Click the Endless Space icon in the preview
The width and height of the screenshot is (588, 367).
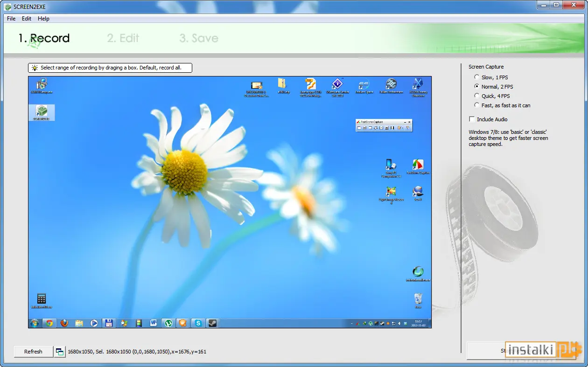click(x=364, y=85)
